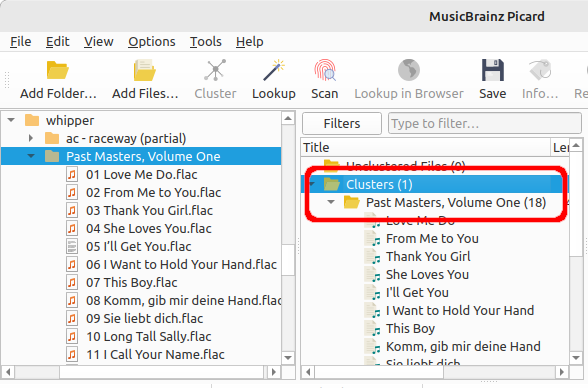Click track icon beside From Me to You

373,239
